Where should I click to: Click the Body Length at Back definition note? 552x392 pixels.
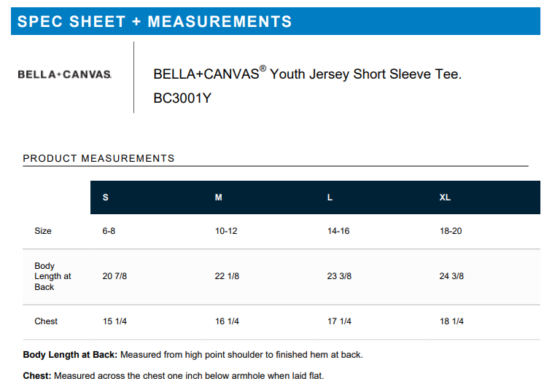pyautogui.click(x=193, y=355)
